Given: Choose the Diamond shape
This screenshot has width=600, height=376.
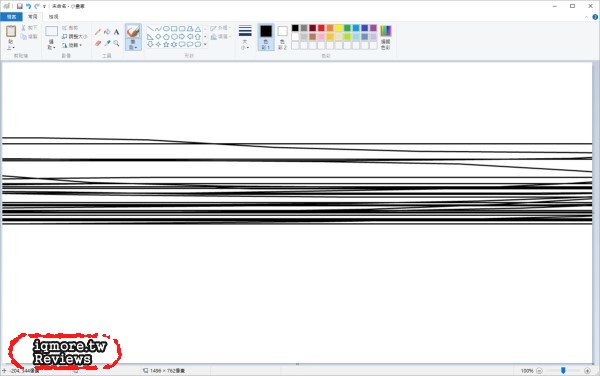Looking at the screenshot, I should tap(158, 37).
